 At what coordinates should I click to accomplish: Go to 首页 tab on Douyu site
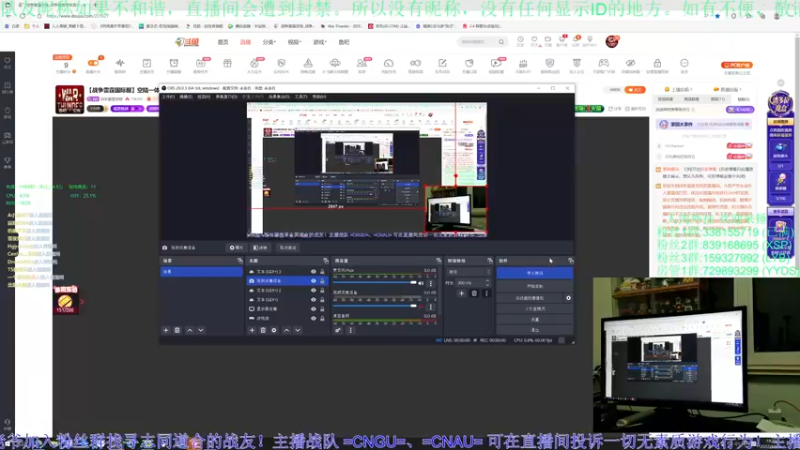tap(223, 42)
